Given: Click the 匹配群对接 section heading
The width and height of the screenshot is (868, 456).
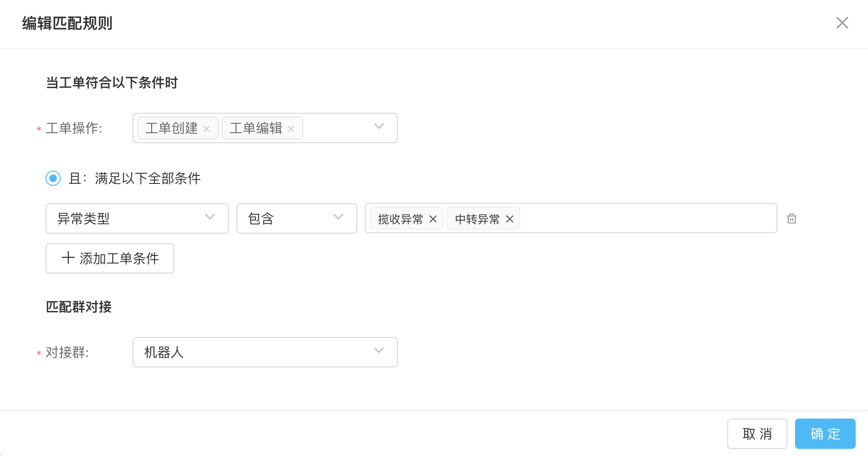Looking at the screenshot, I should point(79,307).
